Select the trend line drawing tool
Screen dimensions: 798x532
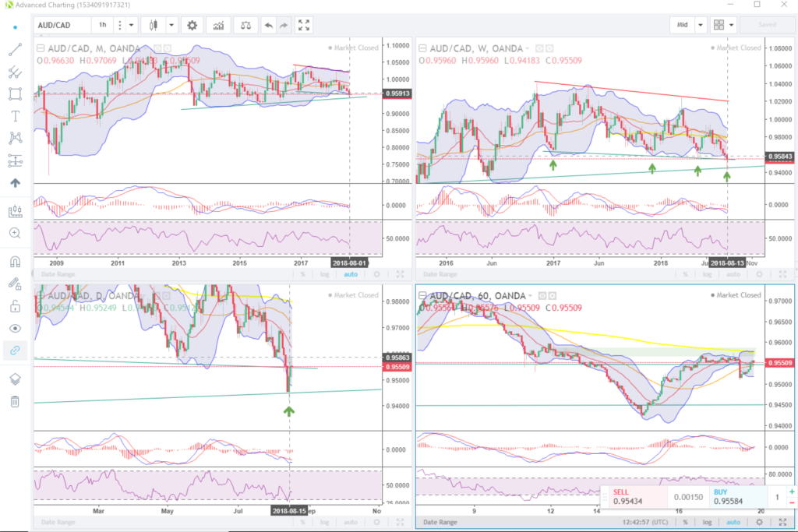coord(15,50)
